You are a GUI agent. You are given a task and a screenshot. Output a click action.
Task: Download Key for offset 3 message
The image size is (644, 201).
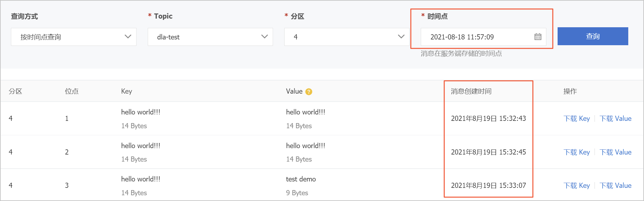click(577, 186)
